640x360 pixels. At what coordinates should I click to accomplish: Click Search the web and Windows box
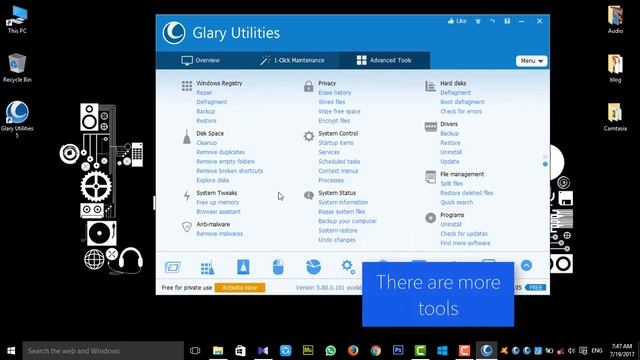pos(103,351)
